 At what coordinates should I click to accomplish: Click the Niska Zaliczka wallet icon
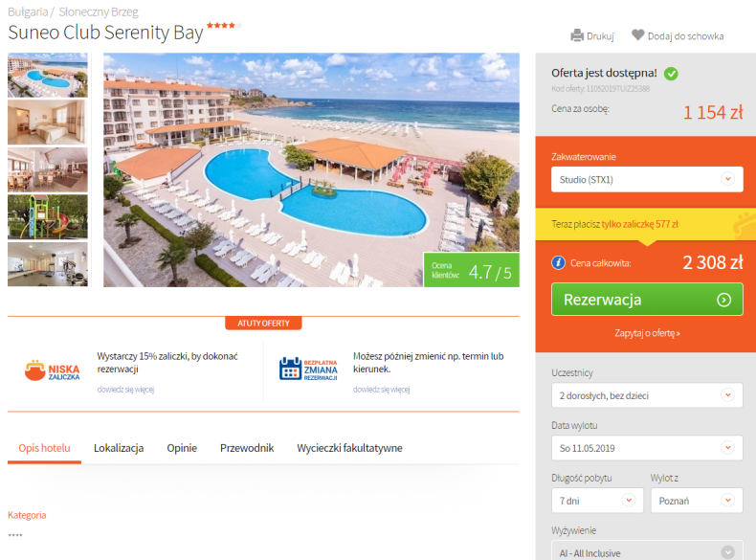tap(34, 370)
